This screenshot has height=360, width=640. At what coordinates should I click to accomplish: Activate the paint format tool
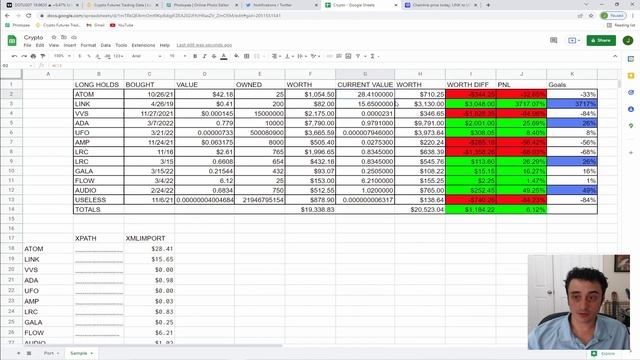[42, 56]
